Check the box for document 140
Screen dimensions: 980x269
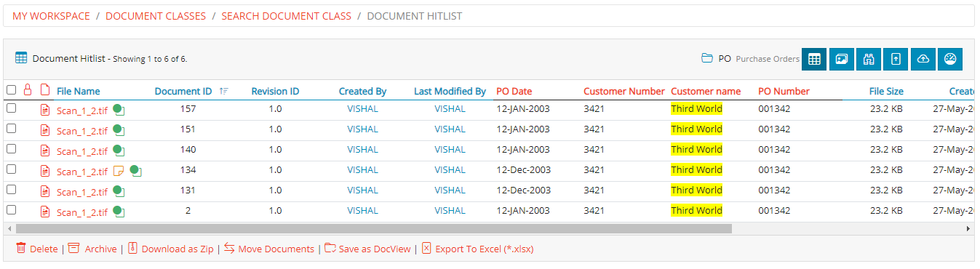point(11,148)
